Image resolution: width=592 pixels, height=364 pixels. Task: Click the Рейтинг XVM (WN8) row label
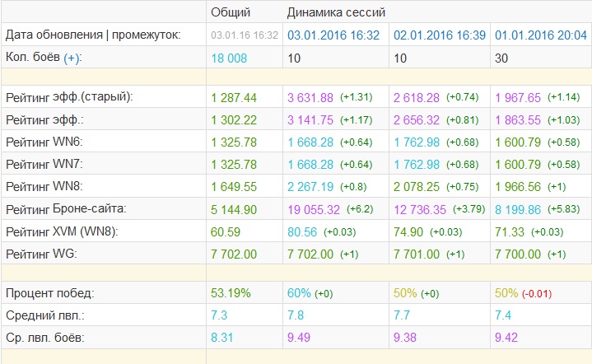62,231
